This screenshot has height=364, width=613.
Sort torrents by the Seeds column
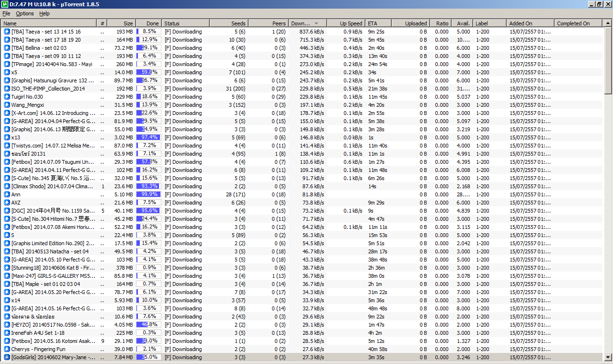pos(229,23)
